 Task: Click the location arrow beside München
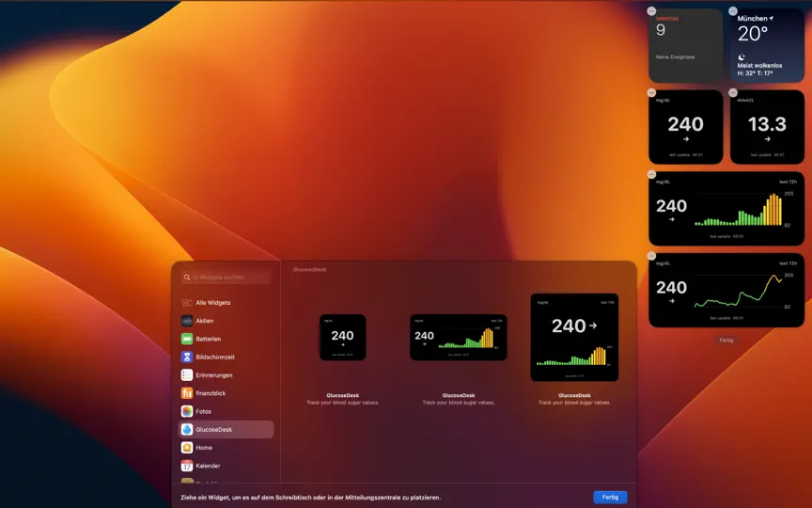pos(771,18)
